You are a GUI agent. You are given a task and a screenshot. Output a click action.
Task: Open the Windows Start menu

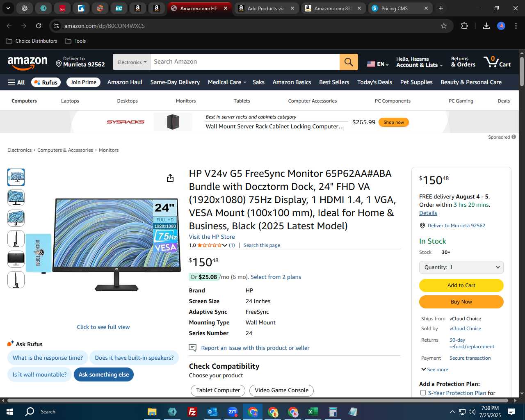point(10,412)
